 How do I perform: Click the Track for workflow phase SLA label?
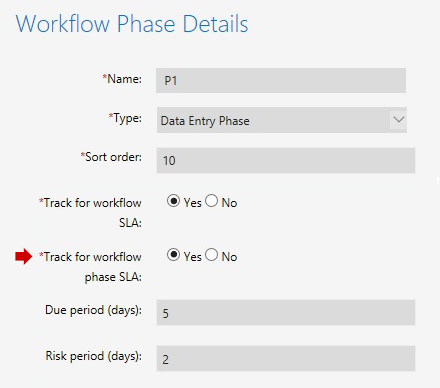click(90, 267)
